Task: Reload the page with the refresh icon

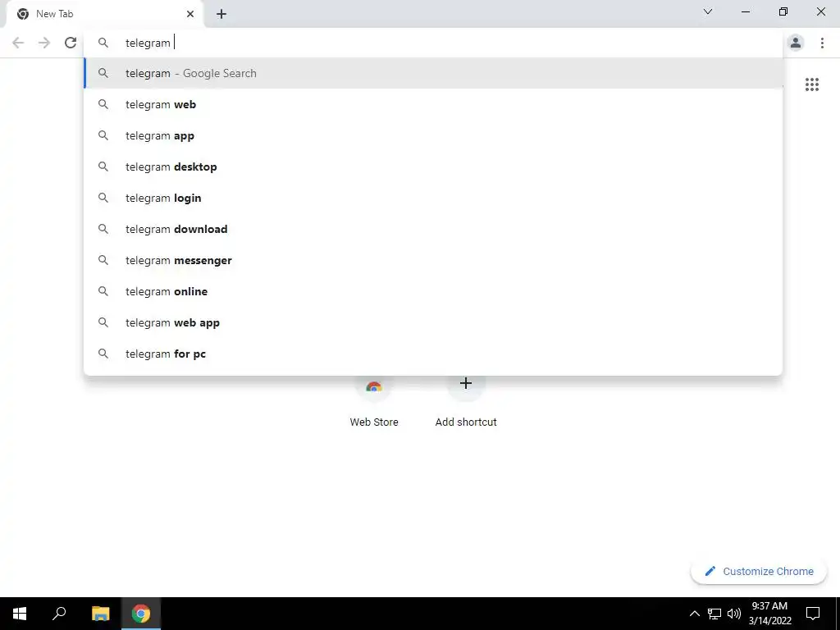Action: [71, 43]
